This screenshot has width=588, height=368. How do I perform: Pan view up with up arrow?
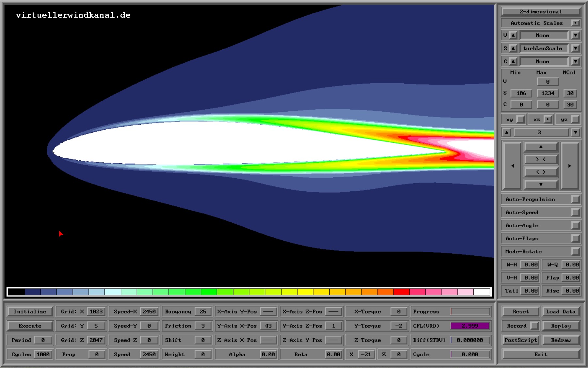(541, 147)
